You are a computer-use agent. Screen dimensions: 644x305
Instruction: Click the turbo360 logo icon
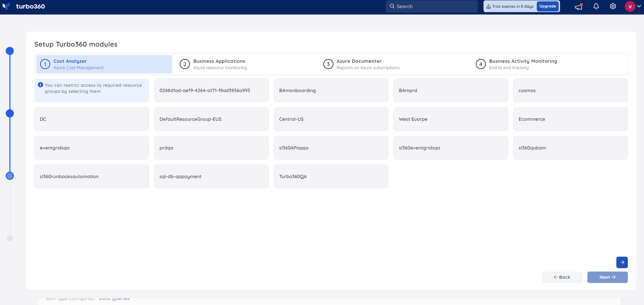6,6
